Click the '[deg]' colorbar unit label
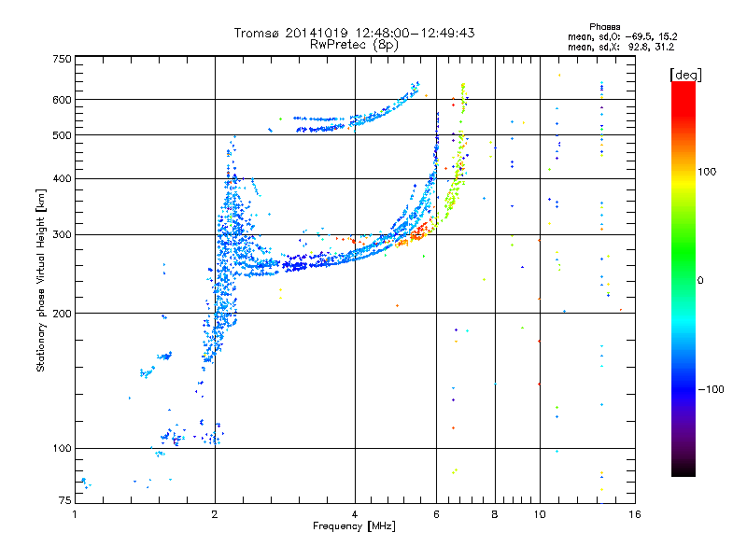 (685, 75)
